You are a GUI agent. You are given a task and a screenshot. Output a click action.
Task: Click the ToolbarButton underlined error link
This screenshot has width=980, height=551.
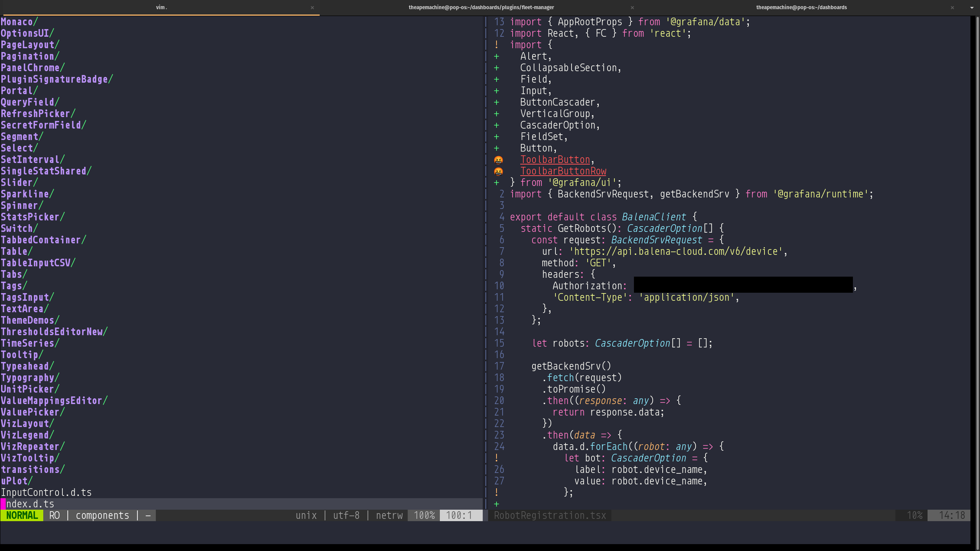coord(555,160)
